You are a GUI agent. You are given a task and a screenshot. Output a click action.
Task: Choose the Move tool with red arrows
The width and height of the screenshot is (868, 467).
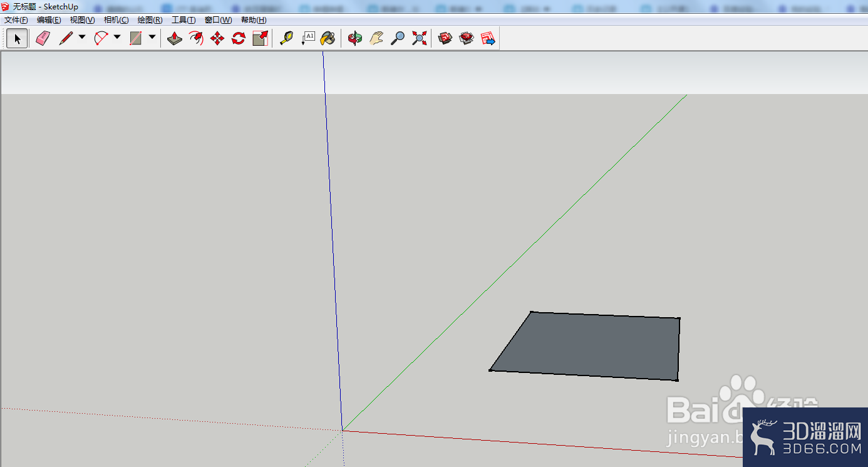(217, 39)
